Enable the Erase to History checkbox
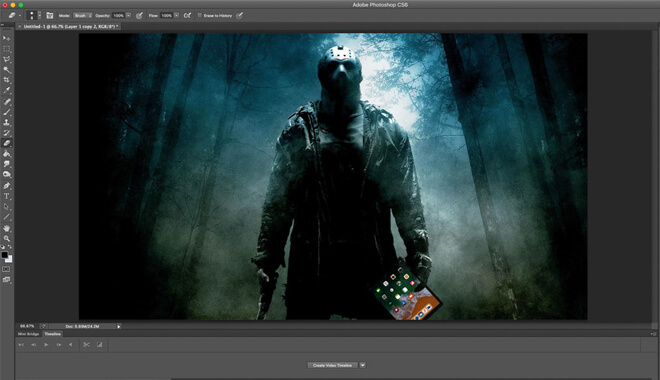The image size is (660, 380). click(200, 16)
